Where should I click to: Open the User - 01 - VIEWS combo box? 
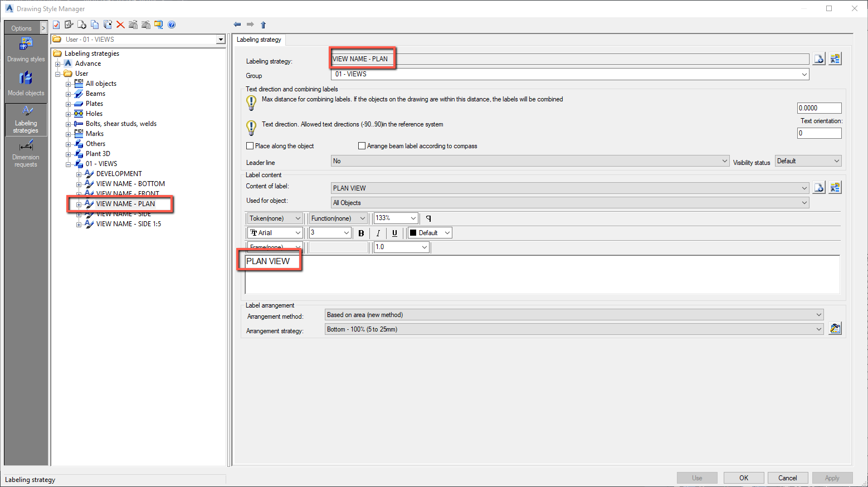(x=138, y=40)
